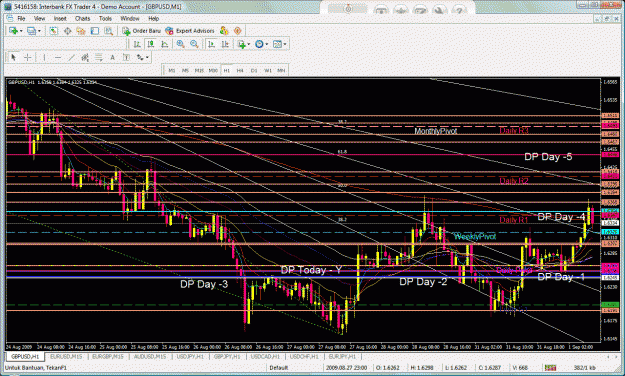Open the Window menu
This screenshot has width=625, height=376.
click(130, 18)
